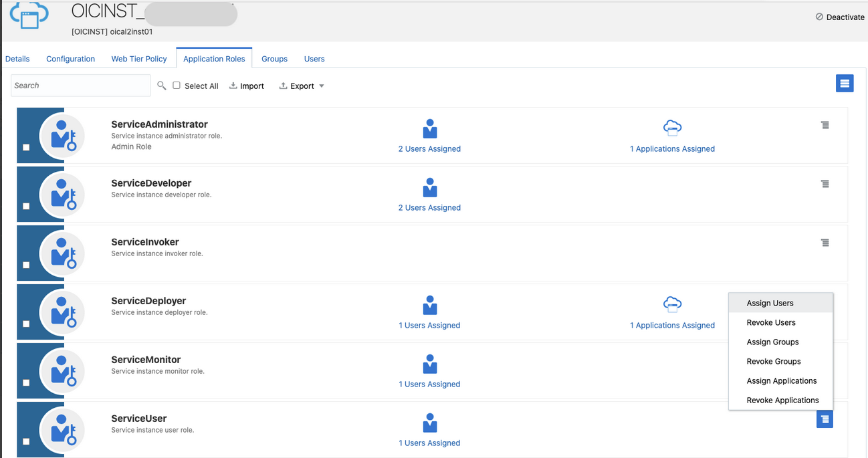Choose Revoke Applications from the menu
Image resolution: width=868 pixels, height=458 pixels.
(781, 400)
